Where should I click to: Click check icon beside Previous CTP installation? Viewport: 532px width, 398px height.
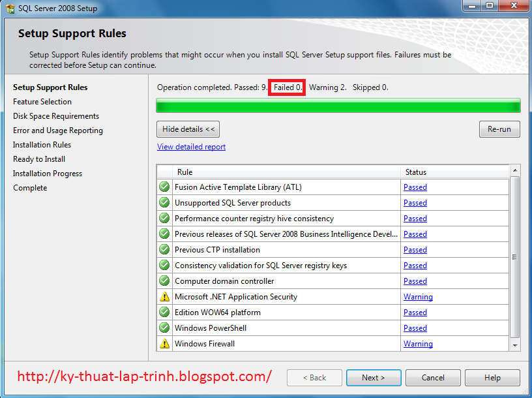164,249
